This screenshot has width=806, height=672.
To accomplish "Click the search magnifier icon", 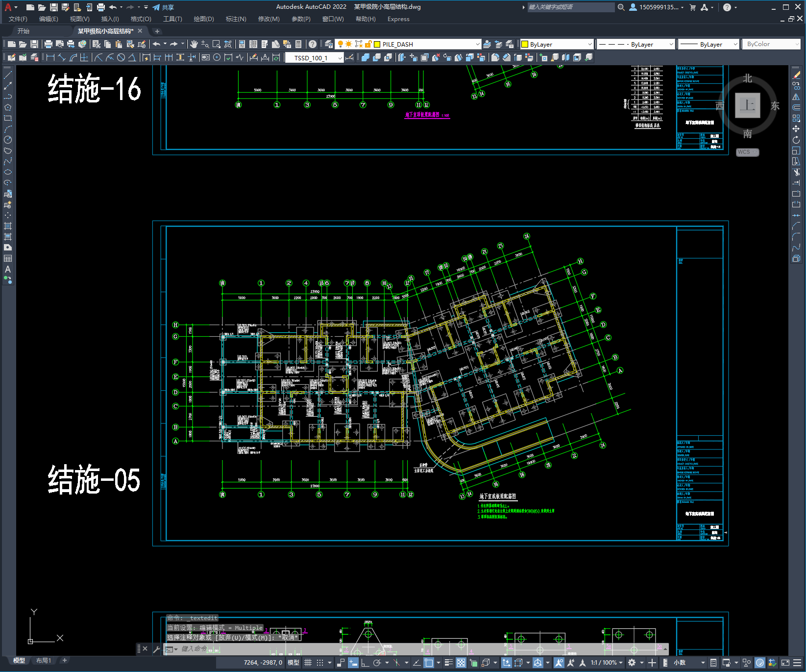I will [621, 7].
